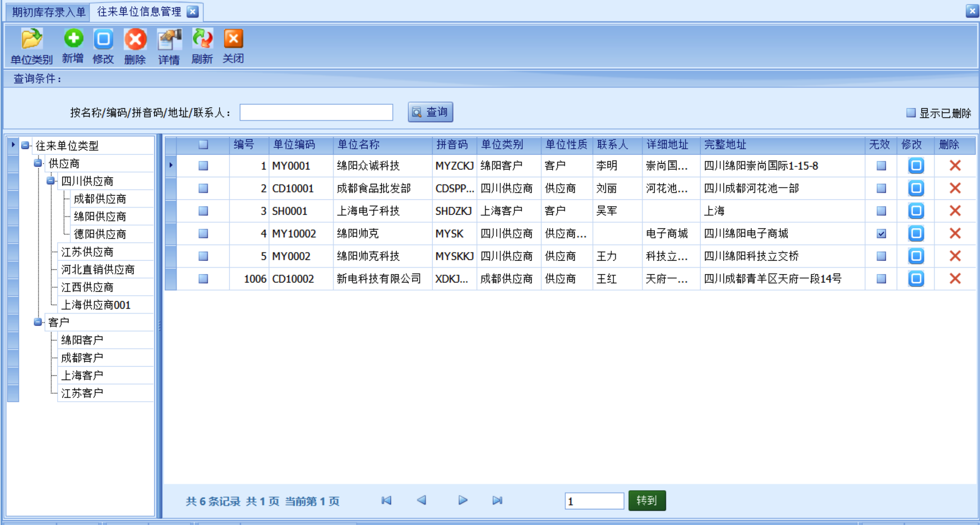
Task: Delete row MY0001 with red X
Action: (x=955, y=166)
